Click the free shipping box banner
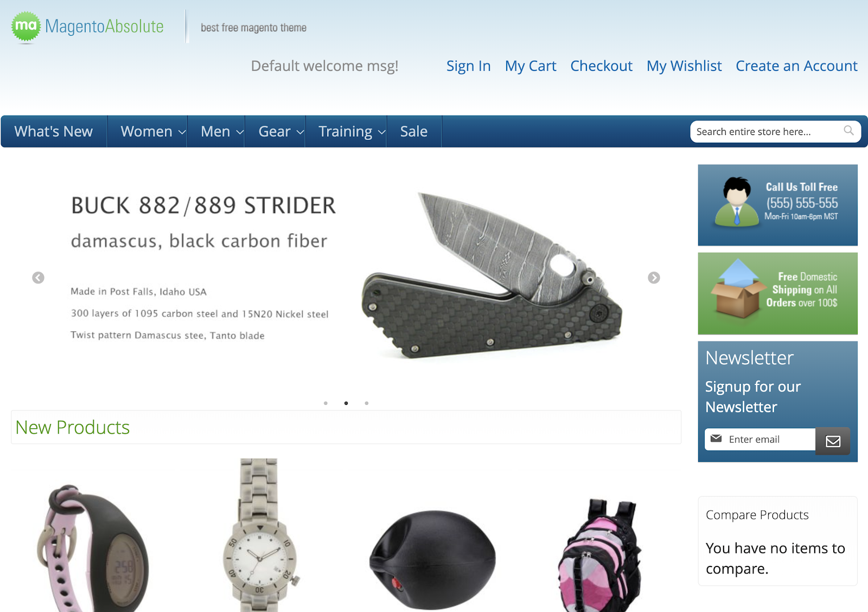 [x=777, y=293]
